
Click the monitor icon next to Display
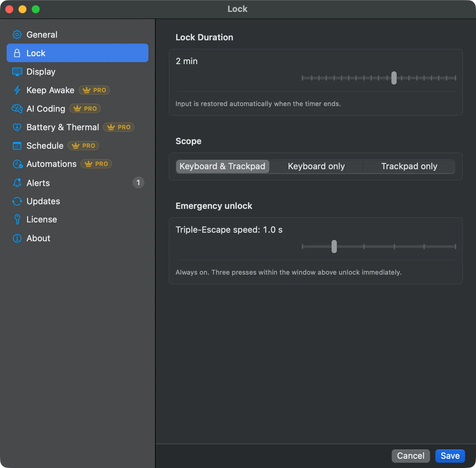(17, 72)
